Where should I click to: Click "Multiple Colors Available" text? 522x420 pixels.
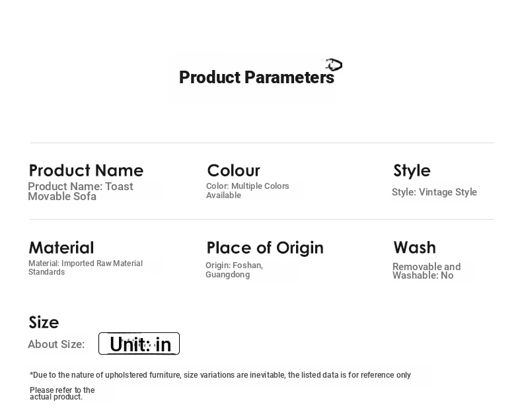[x=247, y=190]
